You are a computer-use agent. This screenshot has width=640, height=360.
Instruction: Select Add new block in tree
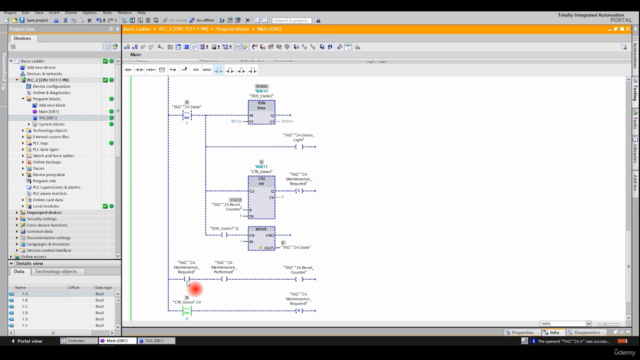coord(52,105)
